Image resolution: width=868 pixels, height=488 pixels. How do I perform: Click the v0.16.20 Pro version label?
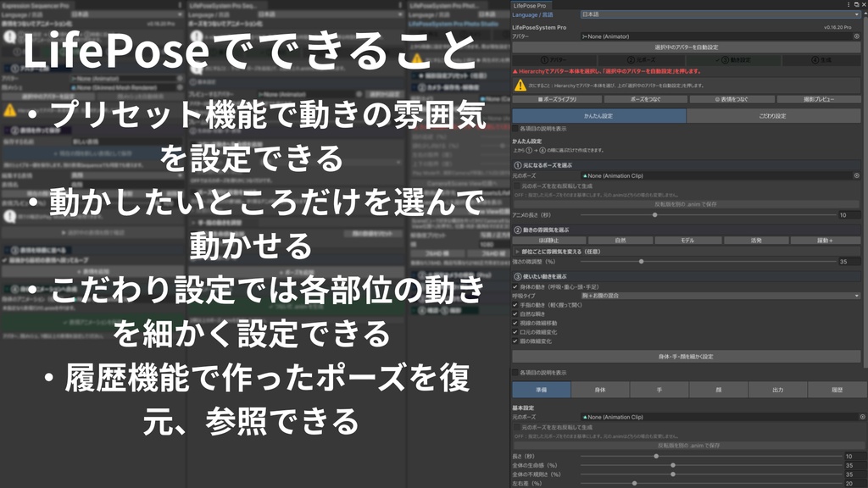(837, 27)
